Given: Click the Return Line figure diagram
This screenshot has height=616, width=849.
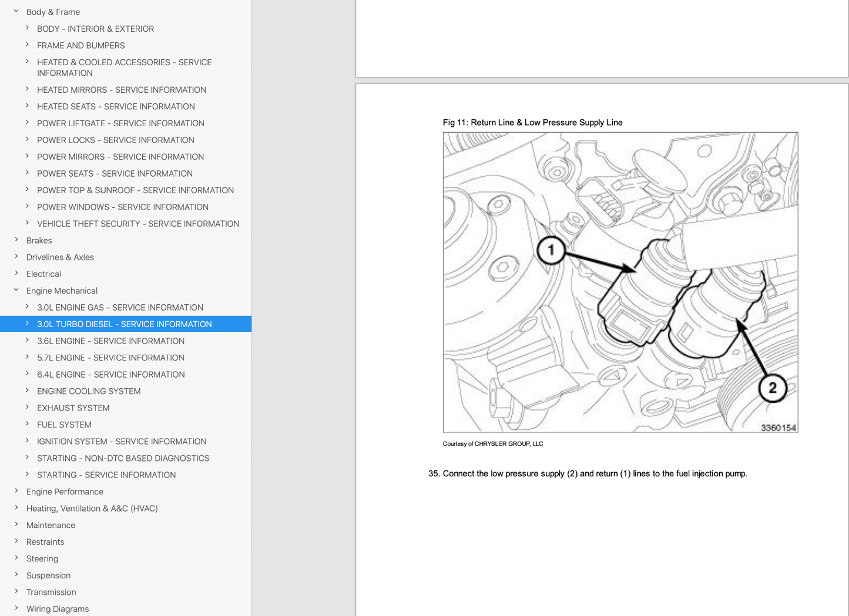Looking at the screenshot, I should click(620, 282).
